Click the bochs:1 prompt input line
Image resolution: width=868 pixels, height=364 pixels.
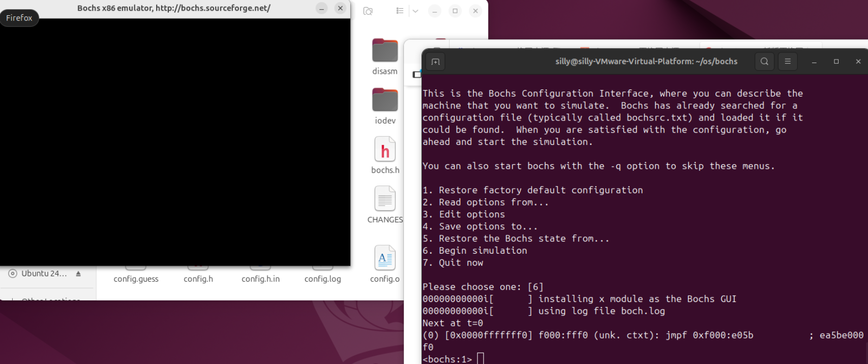pos(453,359)
